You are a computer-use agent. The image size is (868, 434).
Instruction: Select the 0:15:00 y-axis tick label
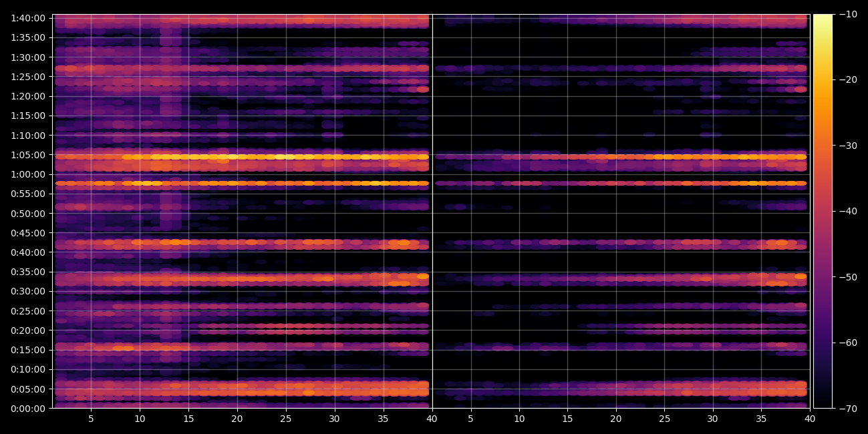[29, 350]
